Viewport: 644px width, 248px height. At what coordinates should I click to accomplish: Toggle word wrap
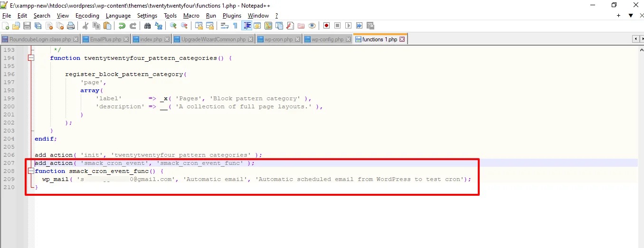224,26
